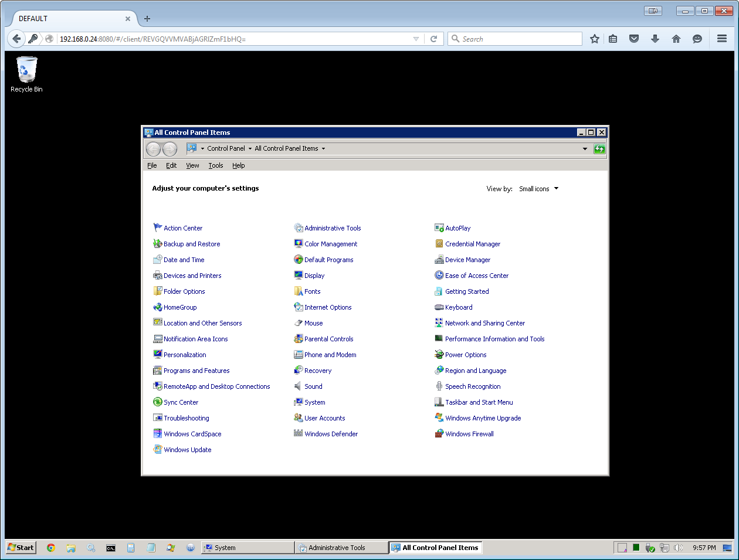Click the User Accounts icon

coord(298,418)
